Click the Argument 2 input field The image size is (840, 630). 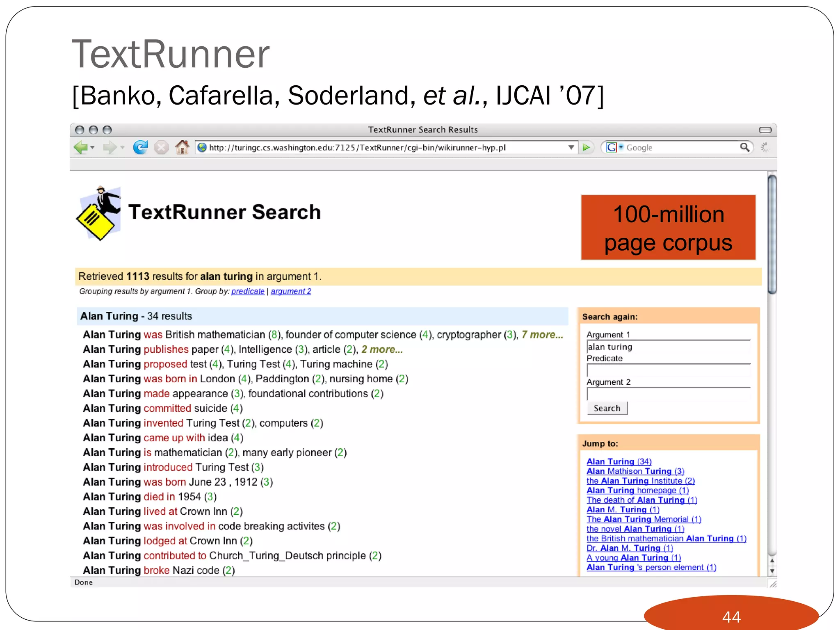pos(669,394)
